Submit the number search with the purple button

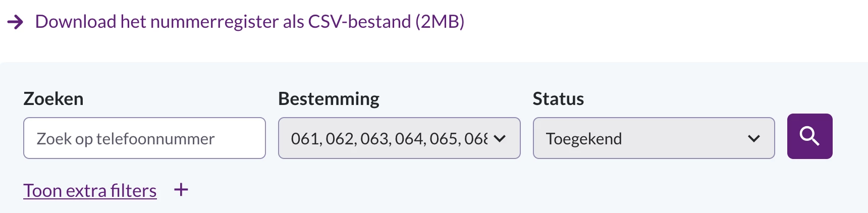809,136
